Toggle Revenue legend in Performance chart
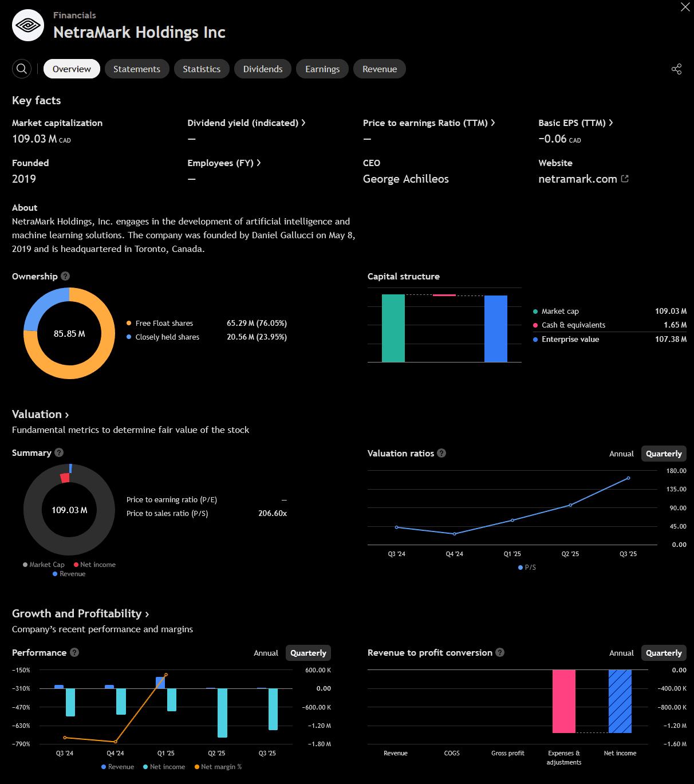 point(117,767)
